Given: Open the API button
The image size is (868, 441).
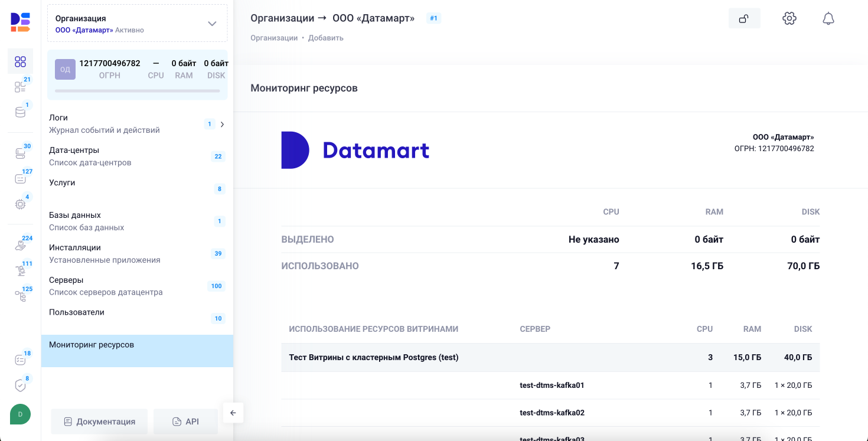Looking at the screenshot, I should pyautogui.click(x=185, y=421).
